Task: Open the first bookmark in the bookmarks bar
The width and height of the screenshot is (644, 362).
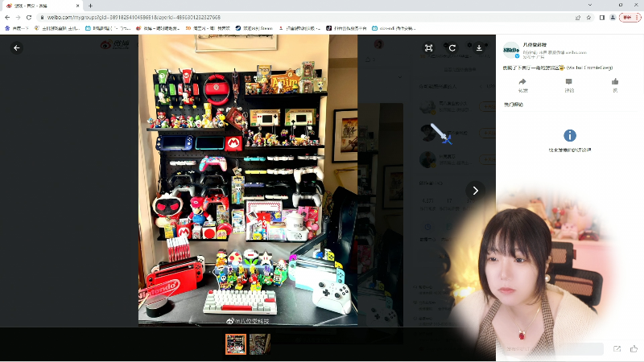Action: 16,28
